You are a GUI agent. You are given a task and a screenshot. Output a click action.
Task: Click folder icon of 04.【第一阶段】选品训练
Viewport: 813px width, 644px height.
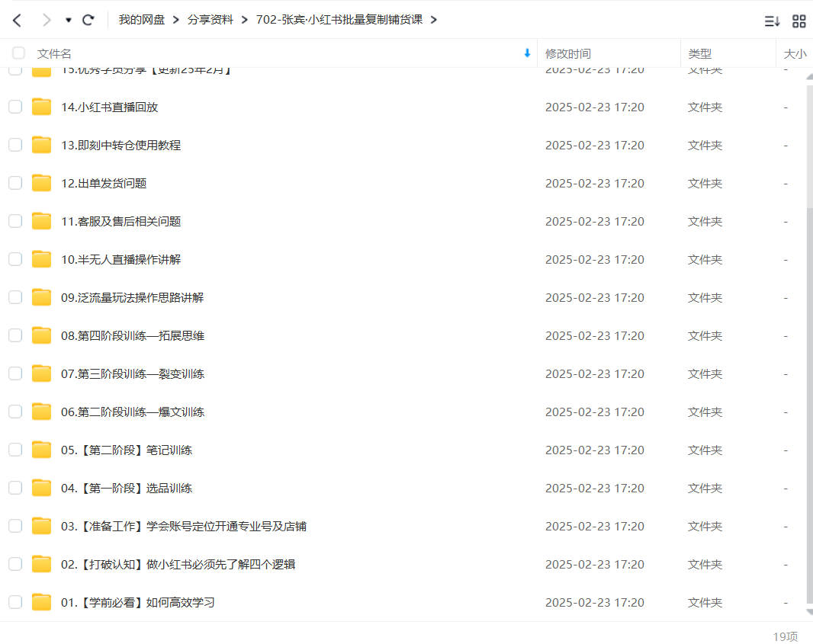(x=41, y=488)
